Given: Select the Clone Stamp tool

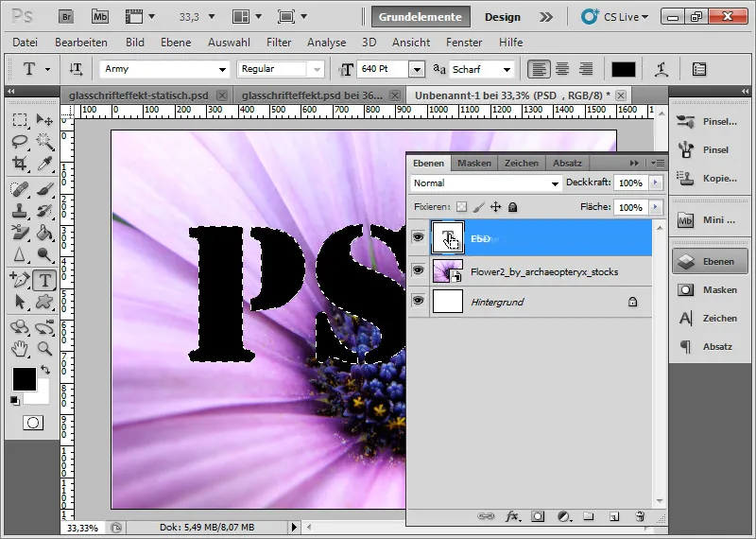Looking at the screenshot, I should coord(20,211).
